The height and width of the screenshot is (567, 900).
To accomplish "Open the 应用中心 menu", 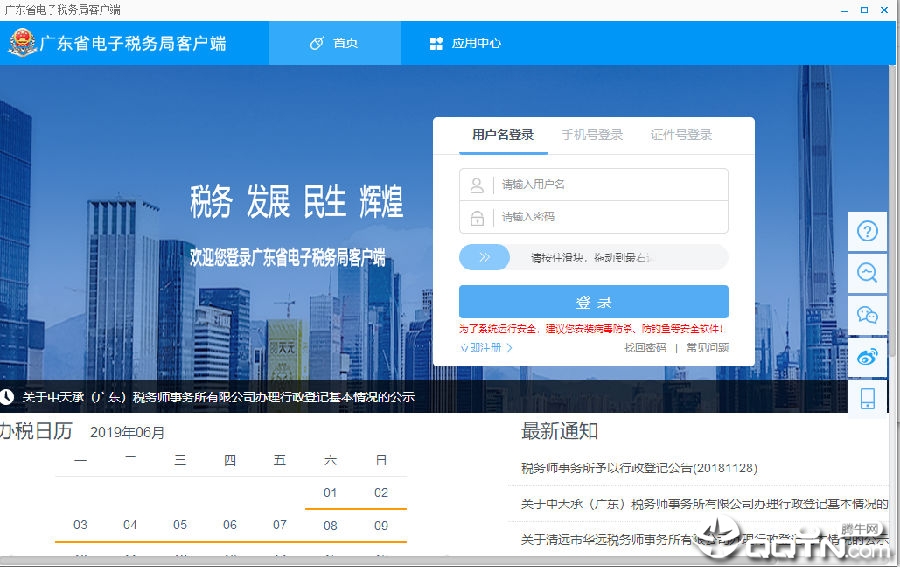I will coord(465,43).
